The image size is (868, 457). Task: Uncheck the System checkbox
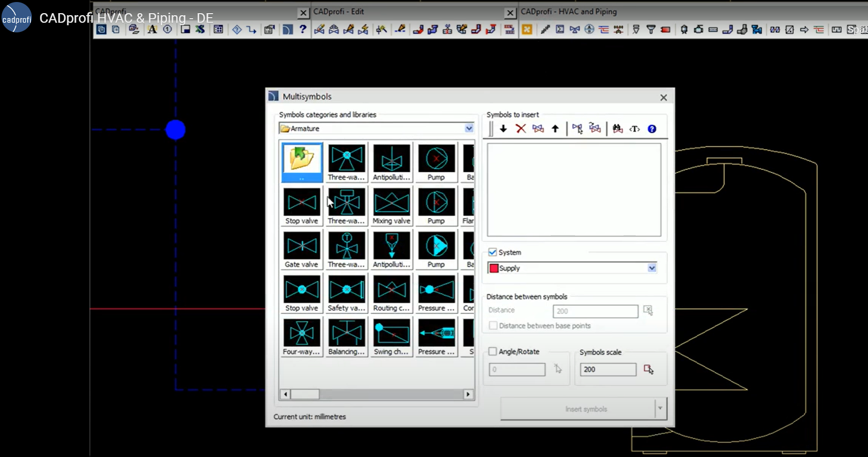coord(492,252)
